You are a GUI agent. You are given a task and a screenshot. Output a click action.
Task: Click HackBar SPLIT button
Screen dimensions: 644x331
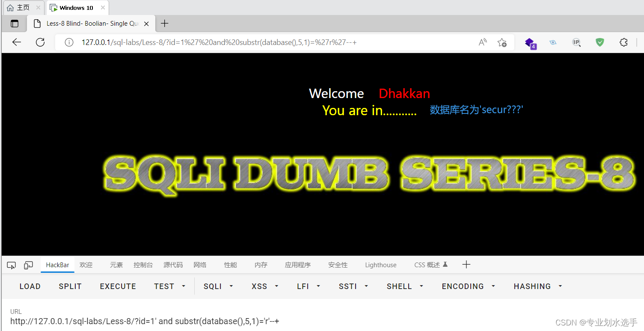[x=70, y=286]
